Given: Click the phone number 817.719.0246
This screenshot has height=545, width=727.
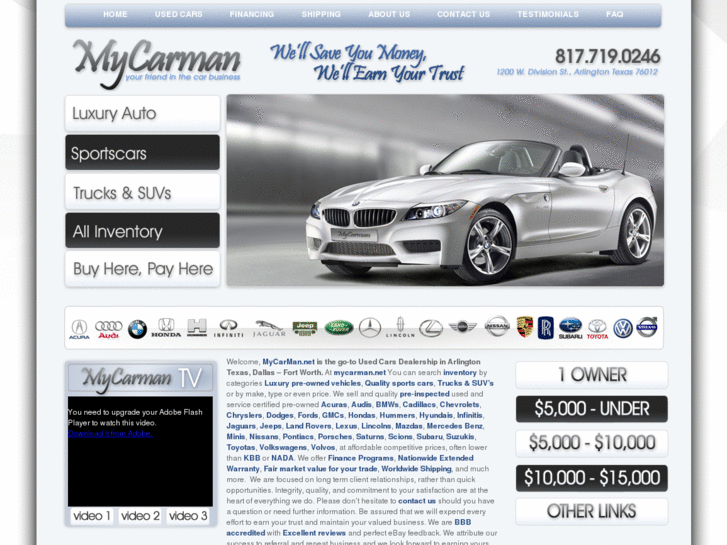Looking at the screenshot, I should (x=607, y=57).
